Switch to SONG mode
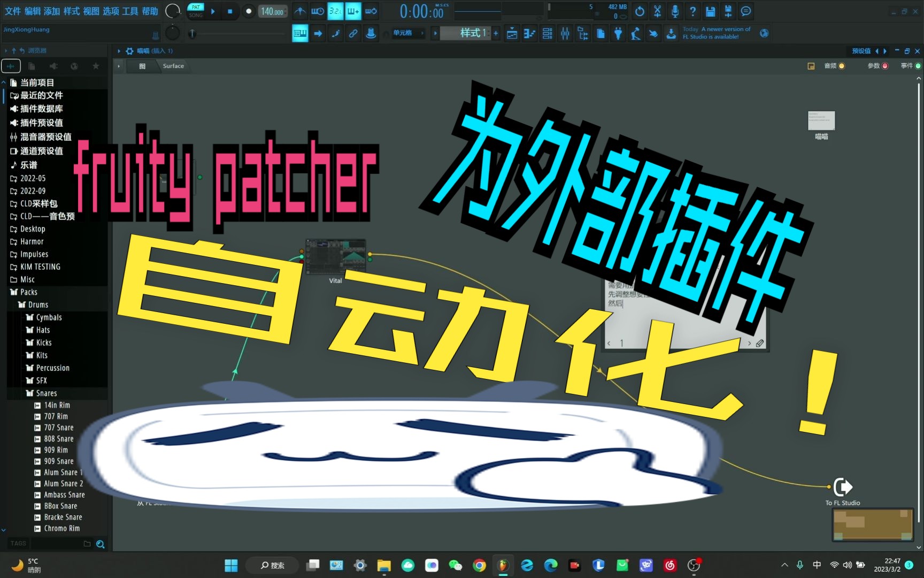This screenshot has width=924, height=578. coord(196,16)
